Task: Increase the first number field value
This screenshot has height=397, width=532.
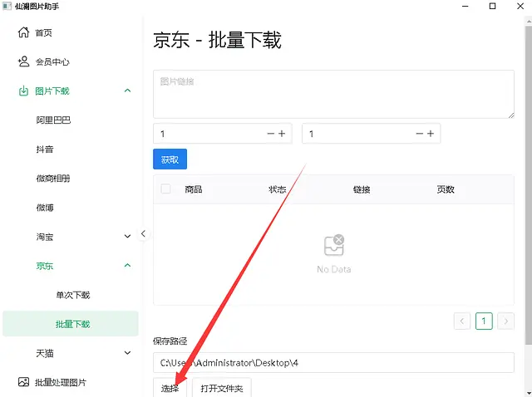Action: 282,134
